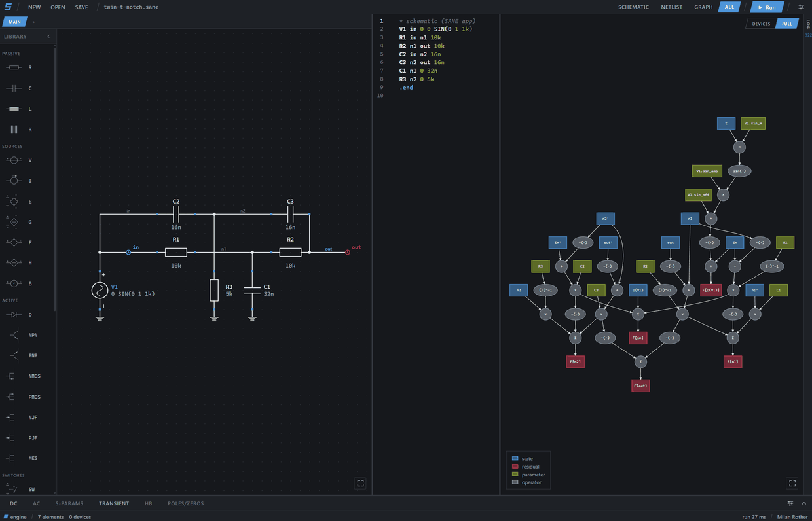This screenshot has width=812, height=521.
Task: Open global settings sliders icon in top bar
Action: 801,7
